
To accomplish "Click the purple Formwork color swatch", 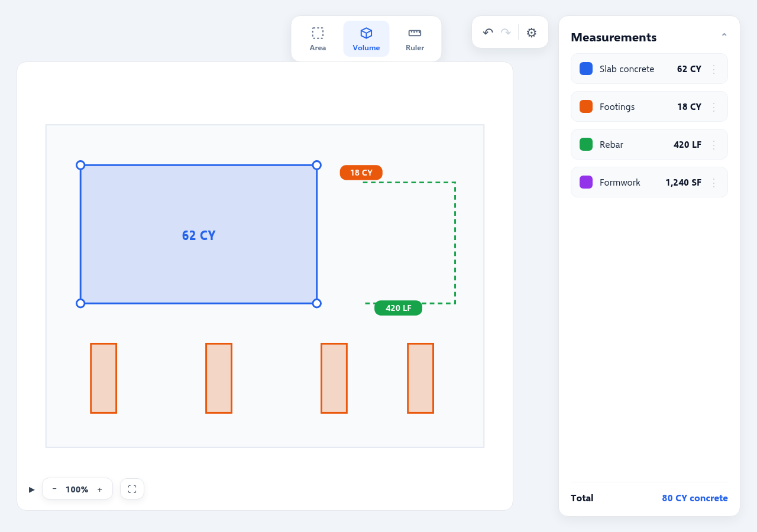I will (586, 182).
